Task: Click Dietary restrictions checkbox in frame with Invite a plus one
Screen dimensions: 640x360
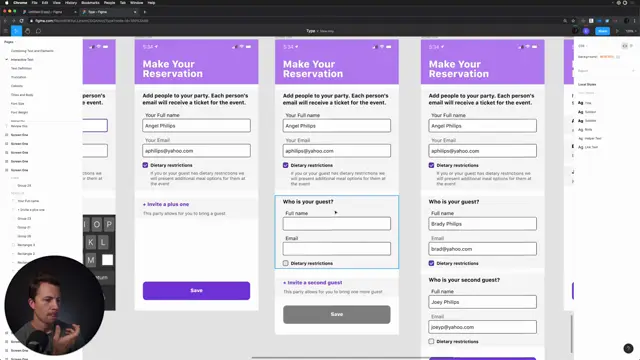Action: [145, 165]
